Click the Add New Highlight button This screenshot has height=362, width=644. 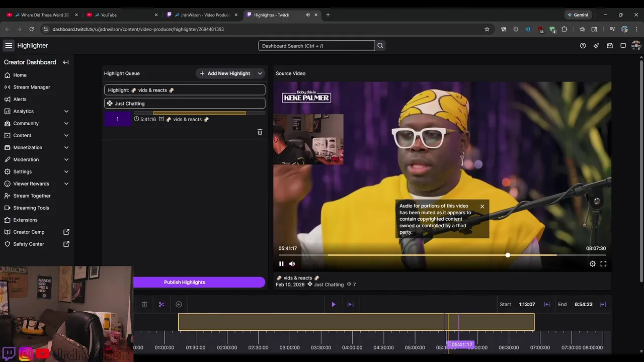pyautogui.click(x=225, y=73)
